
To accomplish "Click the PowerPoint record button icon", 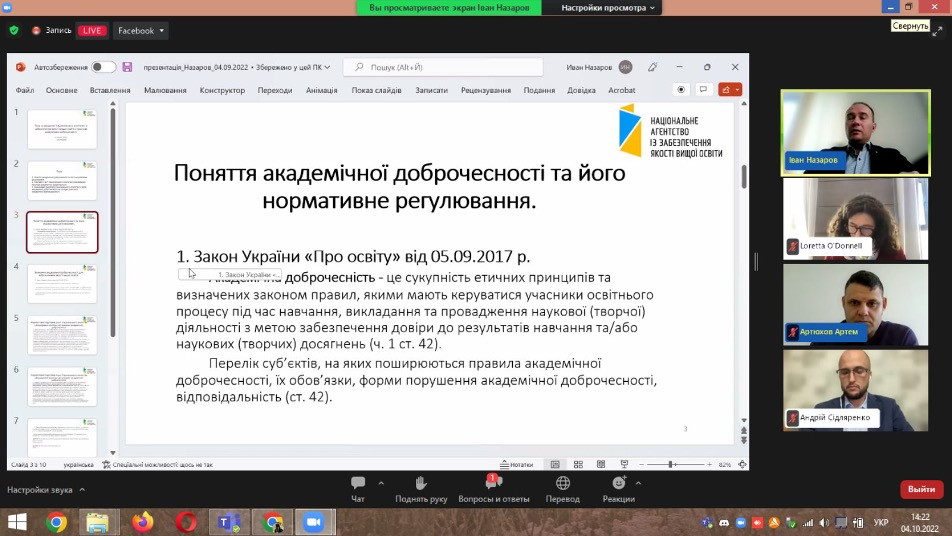I will point(681,89).
